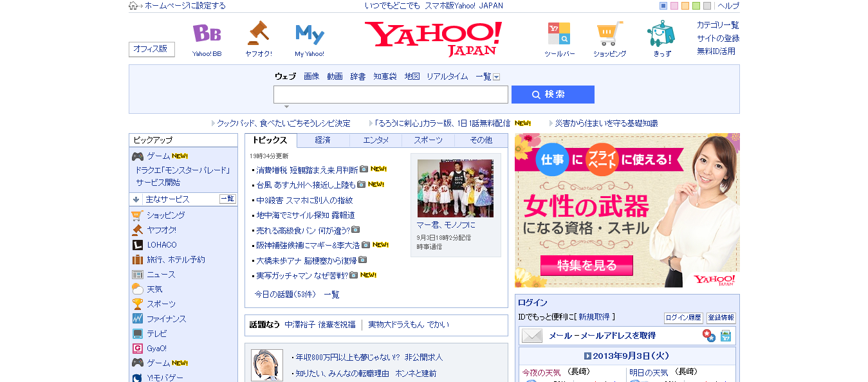The width and height of the screenshot is (868, 382).
Task: Open the カテゴリ一覧 link
Action: (x=718, y=25)
